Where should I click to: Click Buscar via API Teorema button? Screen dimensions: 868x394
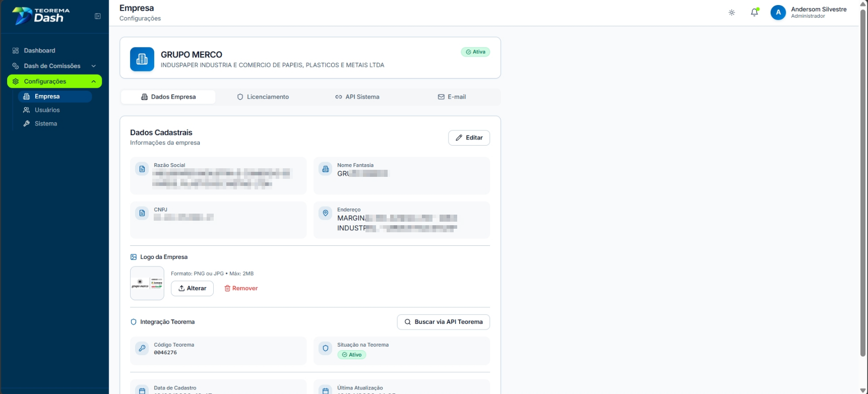point(444,322)
